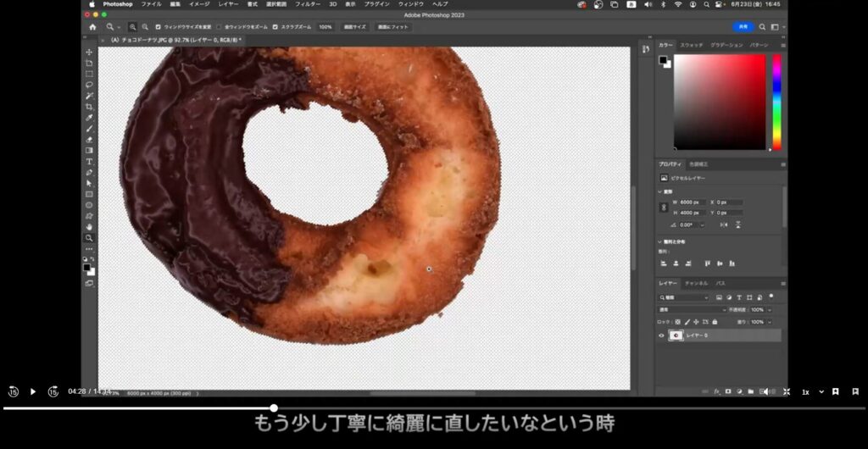The width and height of the screenshot is (868, 449).
Task: Select the Type tool
Action: 89,161
